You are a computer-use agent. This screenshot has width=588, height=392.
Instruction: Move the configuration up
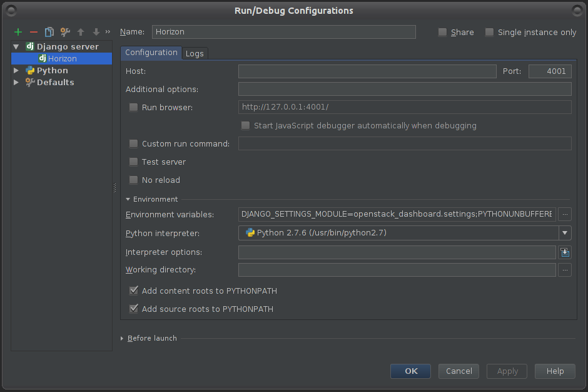pyautogui.click(x=81, y=32)
